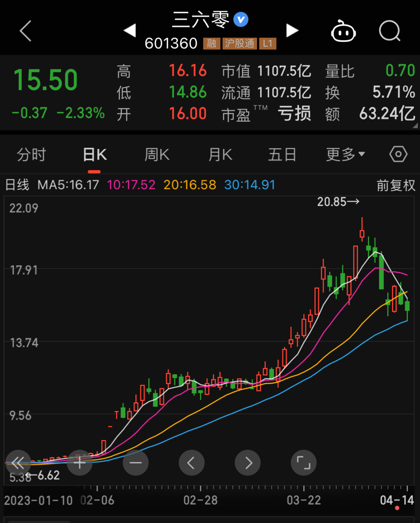Screen dimensions: 420x523
Task: Switch to 五日 tab
Action: pos(282,155)
